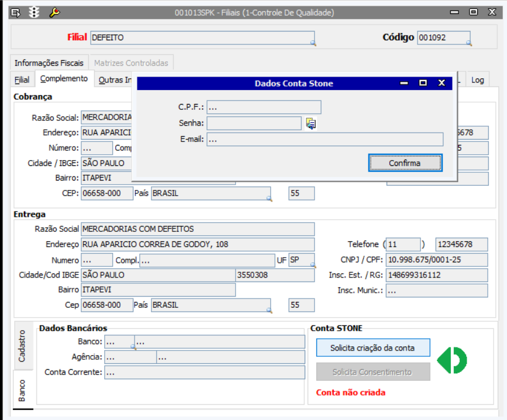Close the Dados Conta Stone dialog
507x420 pixels.
442,84
